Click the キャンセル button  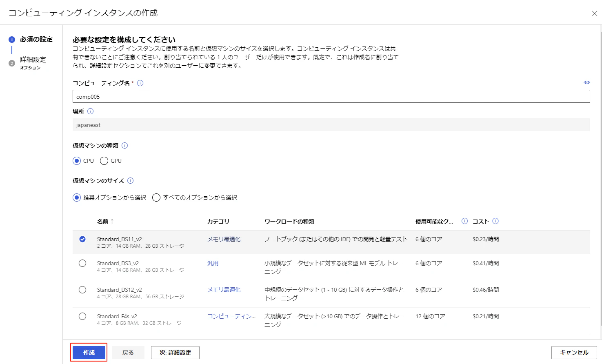pos(574,353)
